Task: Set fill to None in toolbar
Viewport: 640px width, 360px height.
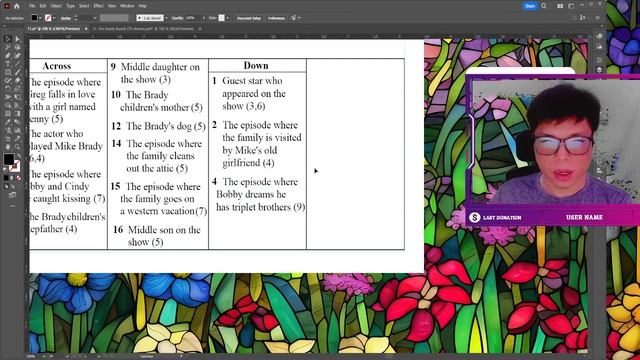Action: [x=18, y=178]
